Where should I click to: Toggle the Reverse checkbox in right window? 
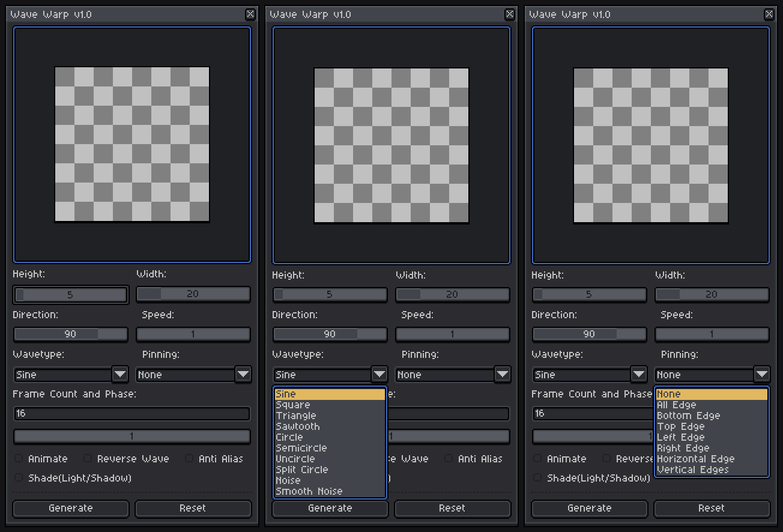[606, 458]
